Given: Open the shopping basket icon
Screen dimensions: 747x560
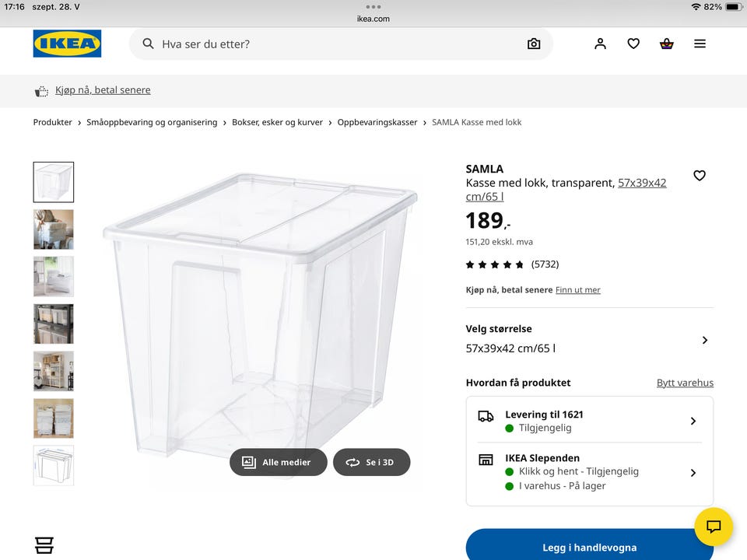Looking at the screenshot, I should [666, 44].
